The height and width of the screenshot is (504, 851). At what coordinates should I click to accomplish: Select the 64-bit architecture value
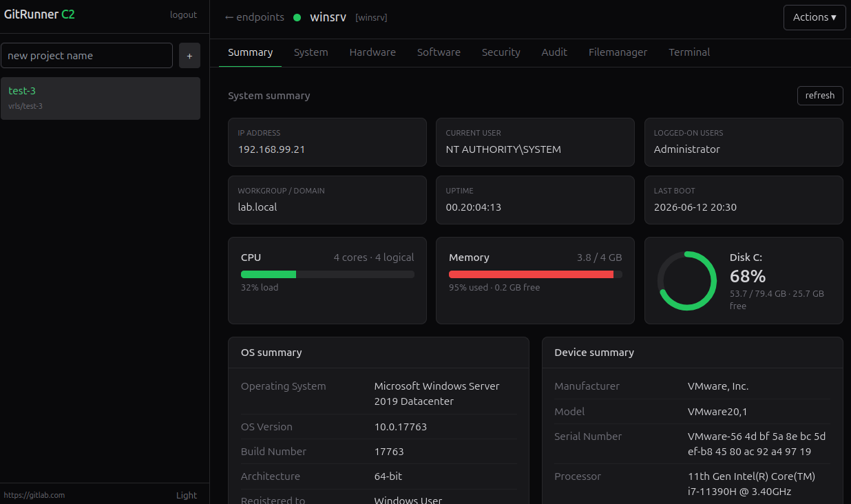point(388,476)
